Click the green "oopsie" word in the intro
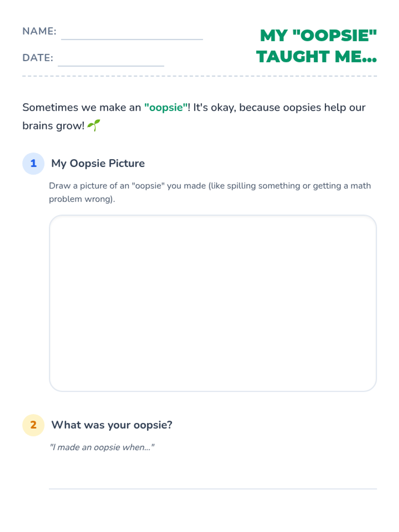 point(166,107)
